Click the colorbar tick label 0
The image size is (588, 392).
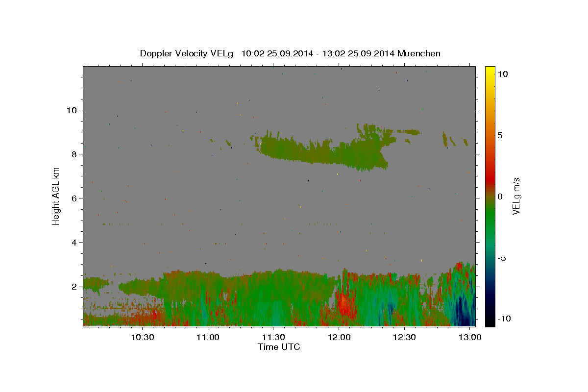coord(499,196)
